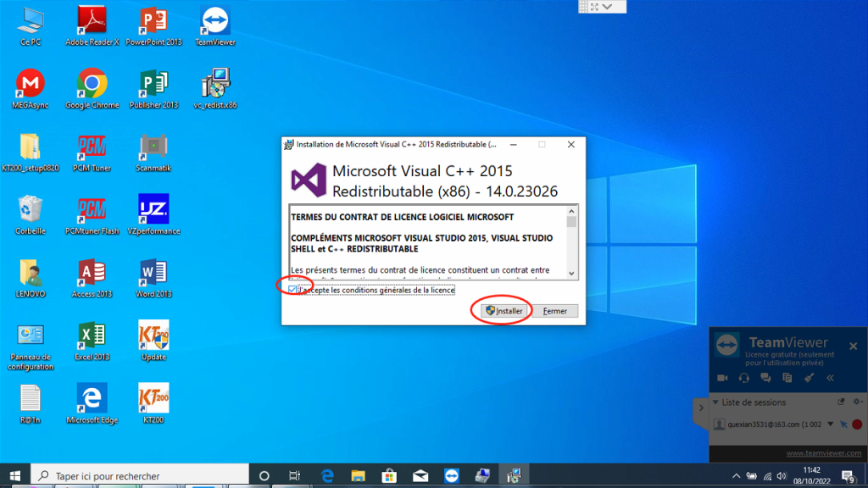Open volume control in system tray

(x=782, y=476)
